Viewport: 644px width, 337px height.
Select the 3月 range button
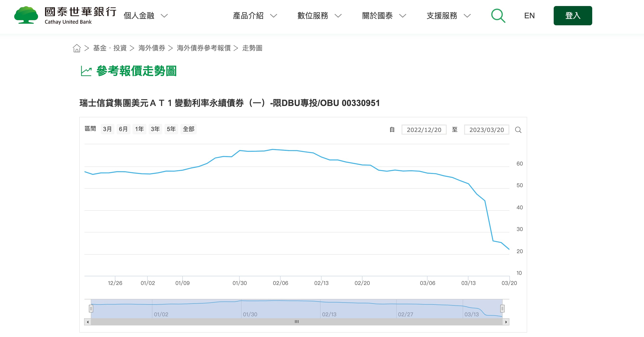point(107,129)
